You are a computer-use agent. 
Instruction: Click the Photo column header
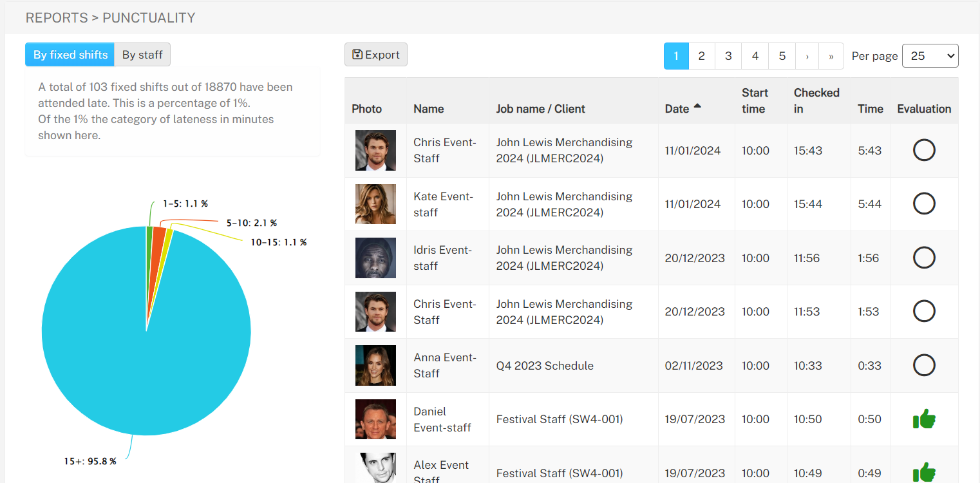point(367,109)
